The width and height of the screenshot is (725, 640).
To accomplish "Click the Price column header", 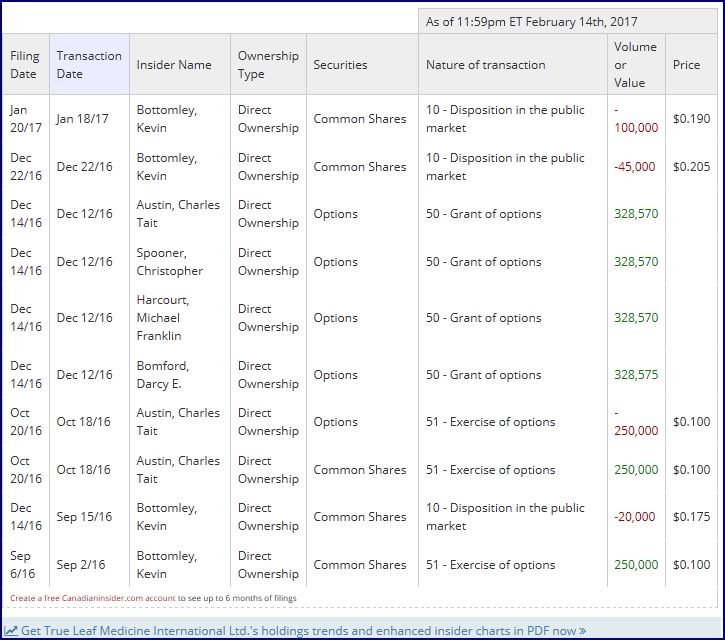I will [686, 65].
